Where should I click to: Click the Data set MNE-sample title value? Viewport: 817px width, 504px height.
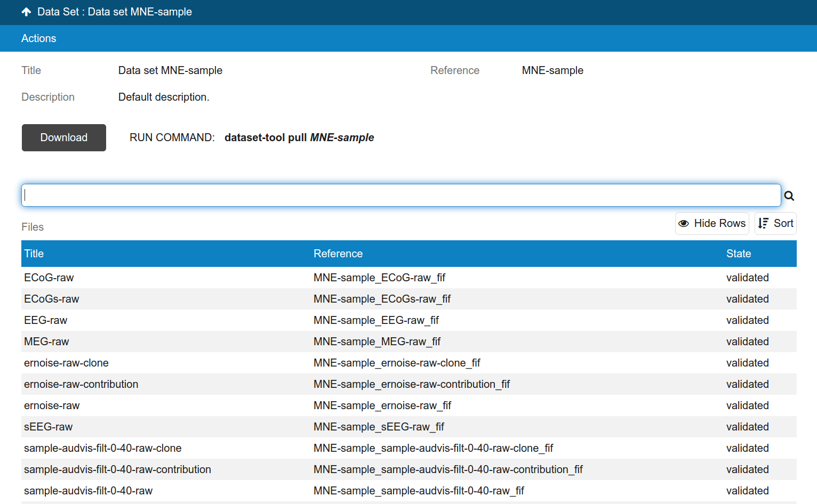170,70
